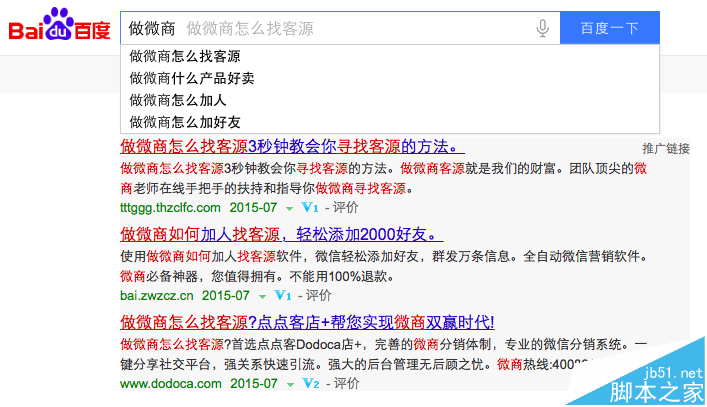The width and height of the screenshot is (707, 407).
Task: Click the microphone voice search icon
Action: point(543,29)
